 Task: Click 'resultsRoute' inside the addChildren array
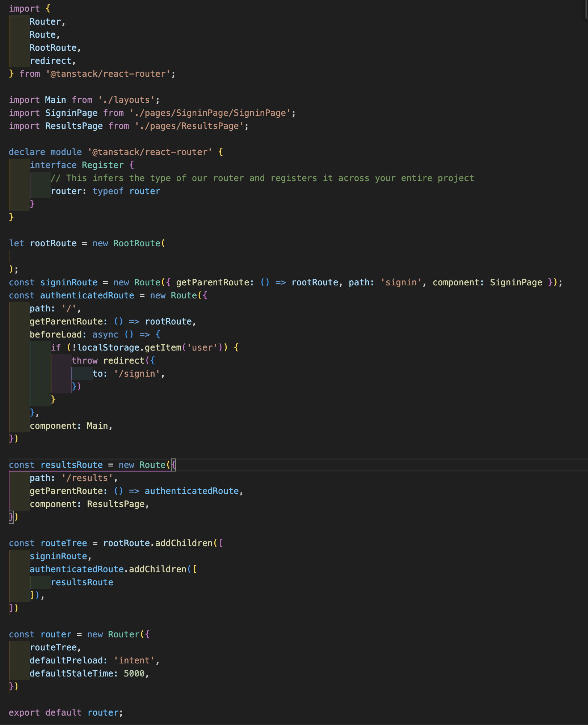click(x=82, y=582)
